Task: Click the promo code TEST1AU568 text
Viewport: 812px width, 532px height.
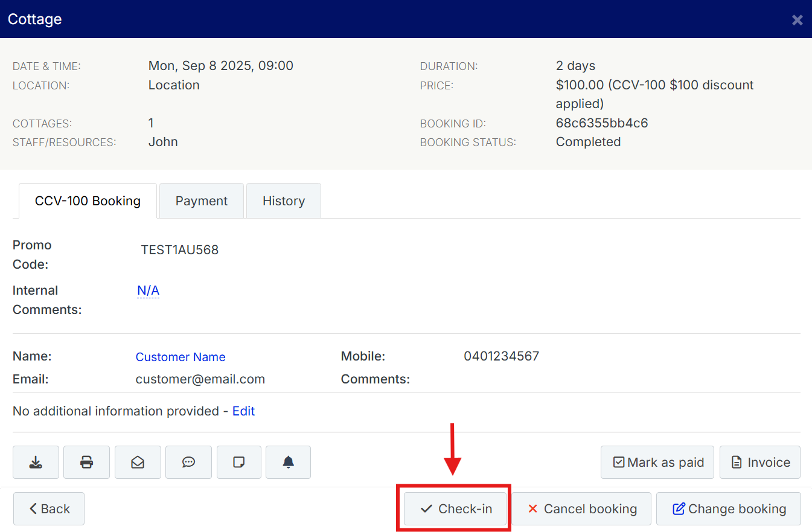Action: pos(179,249)
